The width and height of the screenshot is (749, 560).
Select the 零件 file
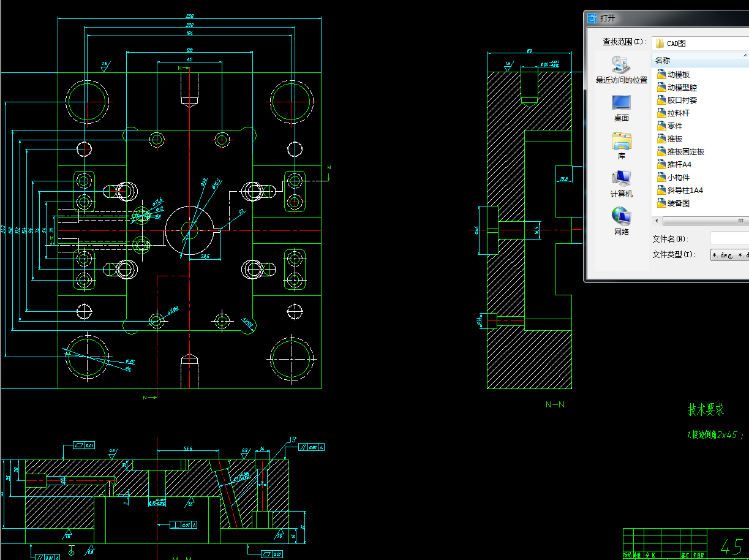tap(669, 126)
